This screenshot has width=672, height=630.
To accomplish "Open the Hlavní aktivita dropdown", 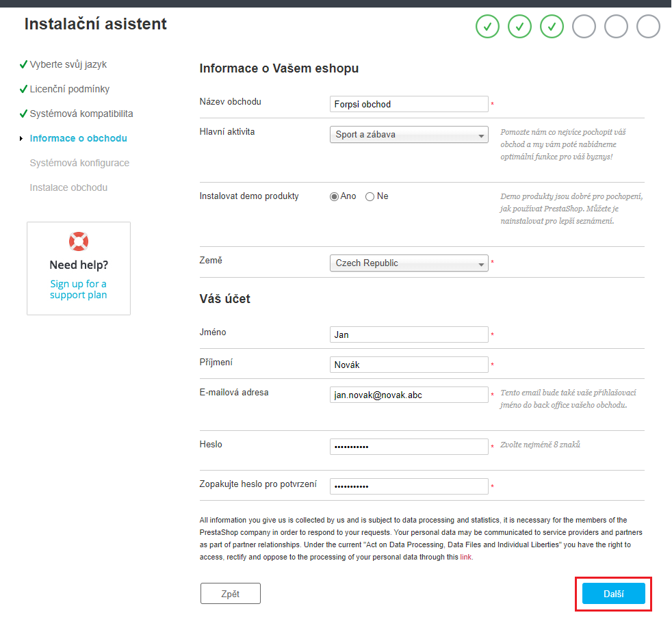I will pyautogui.click(x=409, y=135).
